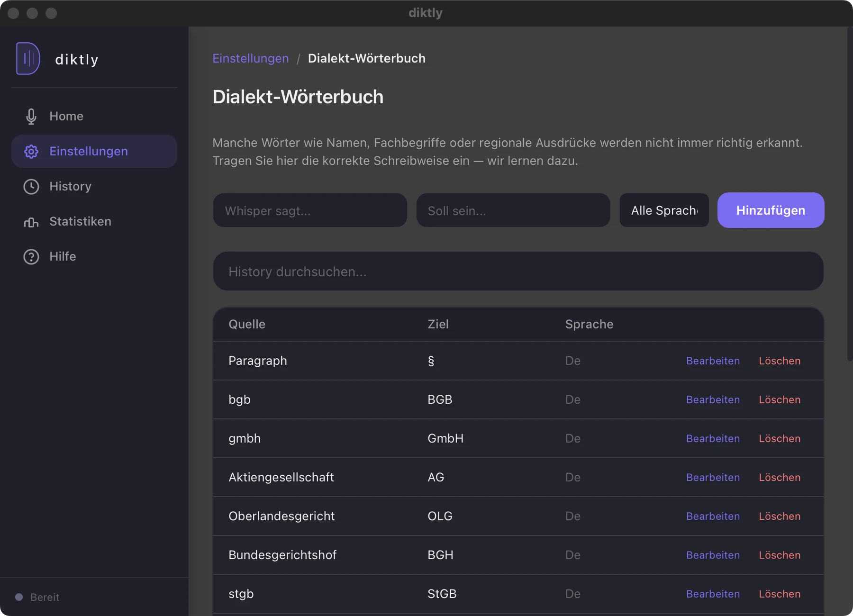Click the Bereit status dot
Image resolution: width=853 pixels, height=616 pixels.
coord(19,597)
